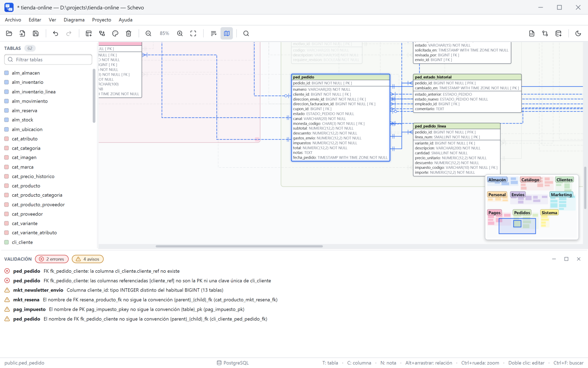Select the mkt_newsletter_envio warning row
The width and height of the screenshot is (588, 368).
click(294, 290)
